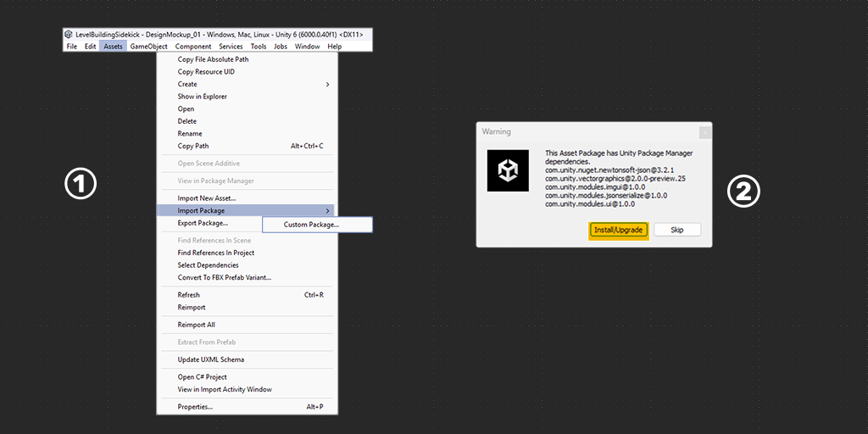
Task: Choose Copy File Absolute Path
Action: tap(247, 59)
